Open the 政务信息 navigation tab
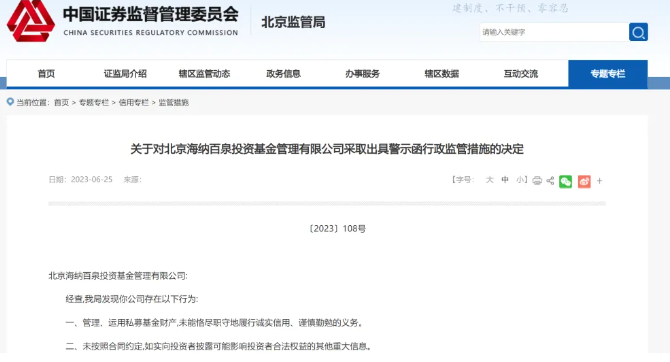The height and width of the screenshot is (362, 670). coord(283,74)
